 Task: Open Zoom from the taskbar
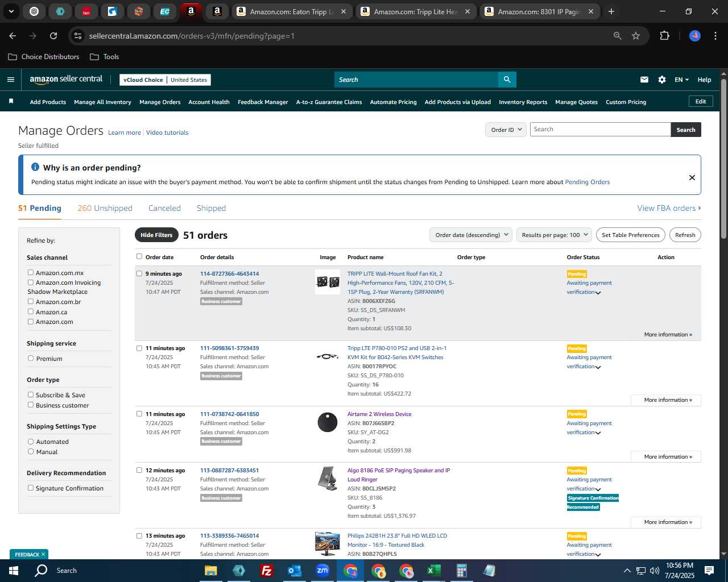click(322, 571)
